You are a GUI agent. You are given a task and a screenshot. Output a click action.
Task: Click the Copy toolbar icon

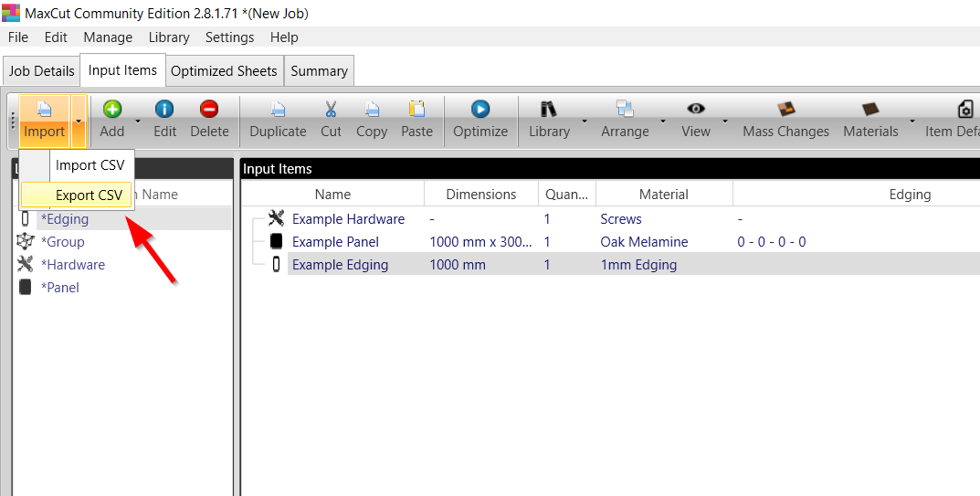[x=372, y=110]
